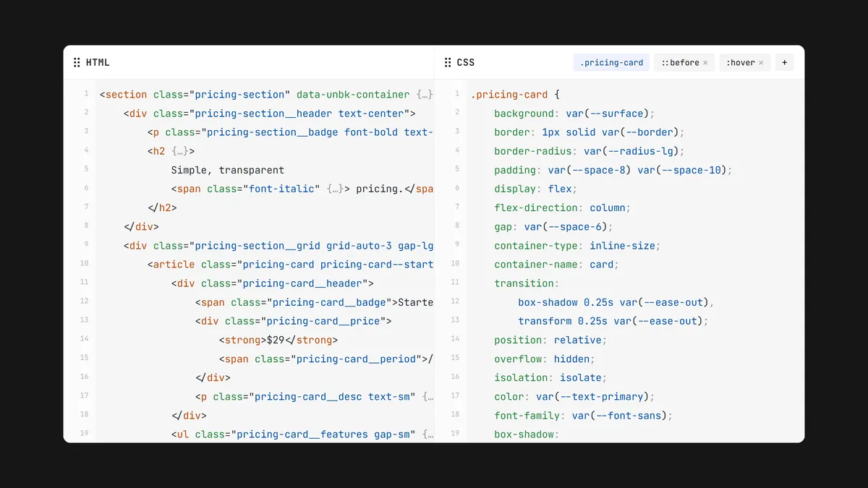This screenshot has width=868, height=488.
Task: Expand folded attributes on the section tag line
Action: click(425, 95)
